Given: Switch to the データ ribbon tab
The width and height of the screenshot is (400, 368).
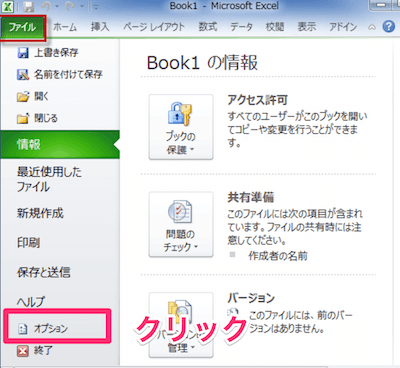Looking at the screenshot, I should [x=241, y=27].
